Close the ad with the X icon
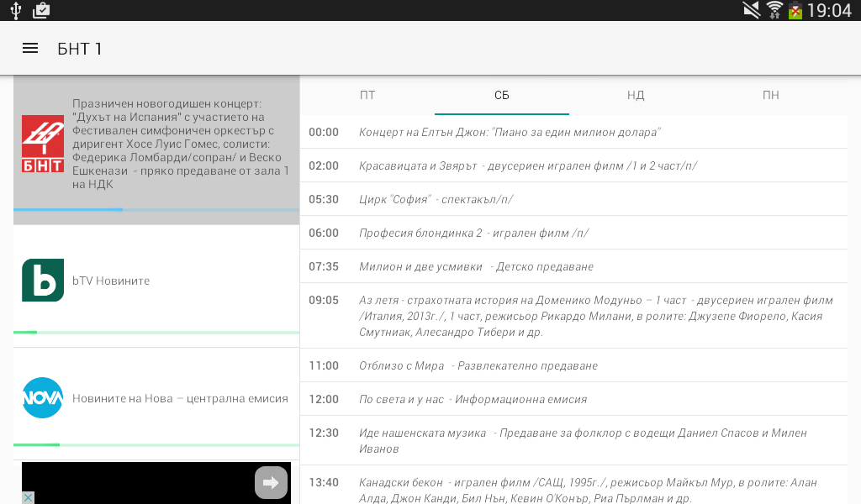This screenshot has width=861, height=504. click(x=28, y=497)
